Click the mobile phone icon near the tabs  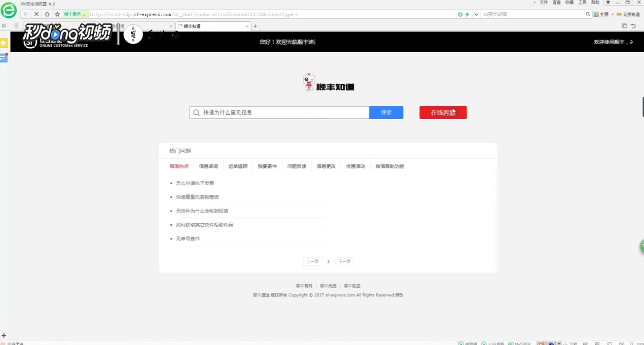click(x=16, y=26)
